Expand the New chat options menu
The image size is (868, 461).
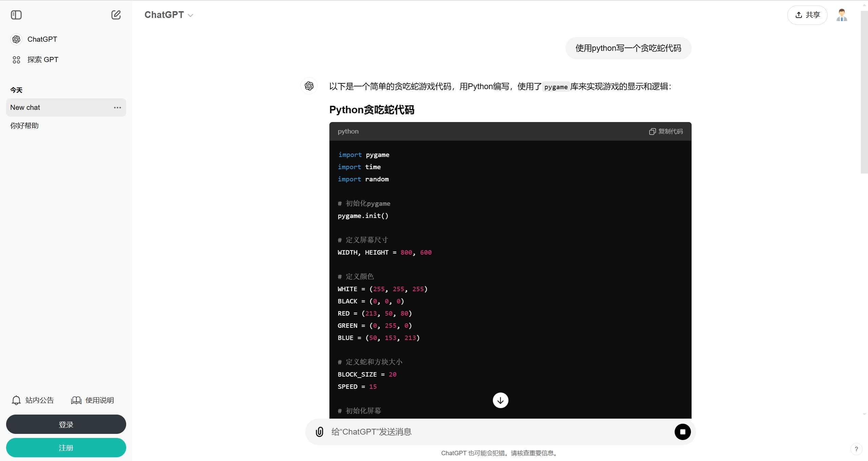pos(117,108)
